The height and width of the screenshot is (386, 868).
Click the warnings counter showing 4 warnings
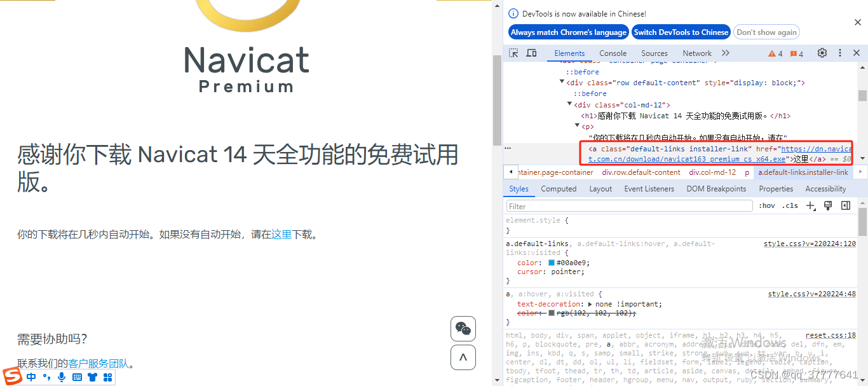click(774, 53)
